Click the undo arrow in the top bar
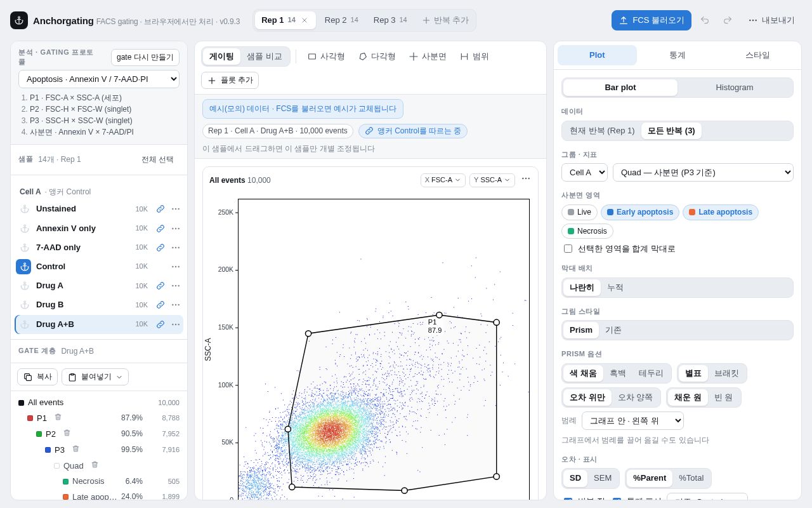 coord(705,20)
